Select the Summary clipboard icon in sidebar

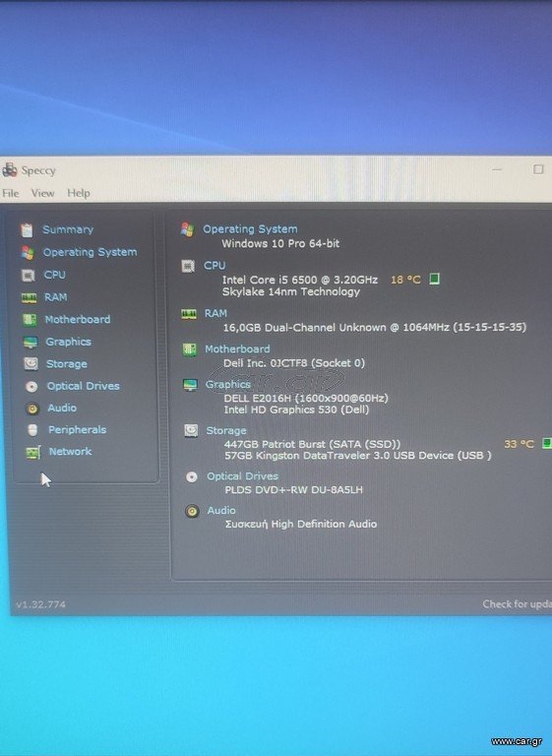[27, 230]
